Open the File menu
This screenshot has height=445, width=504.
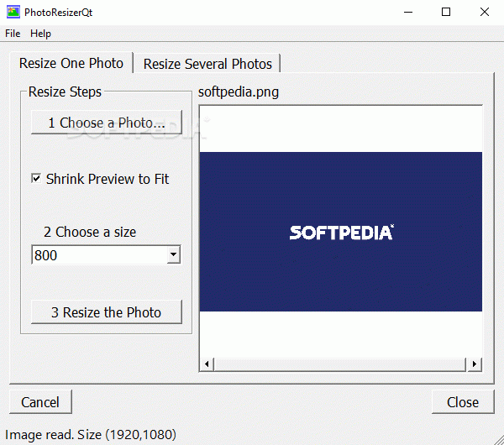[13, 34]
